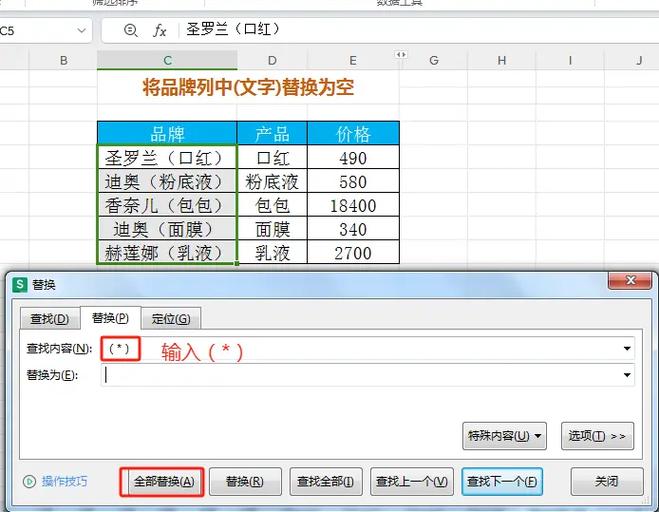
Task: Switch to the 定位(G) tab
Action: pos(171,319)
